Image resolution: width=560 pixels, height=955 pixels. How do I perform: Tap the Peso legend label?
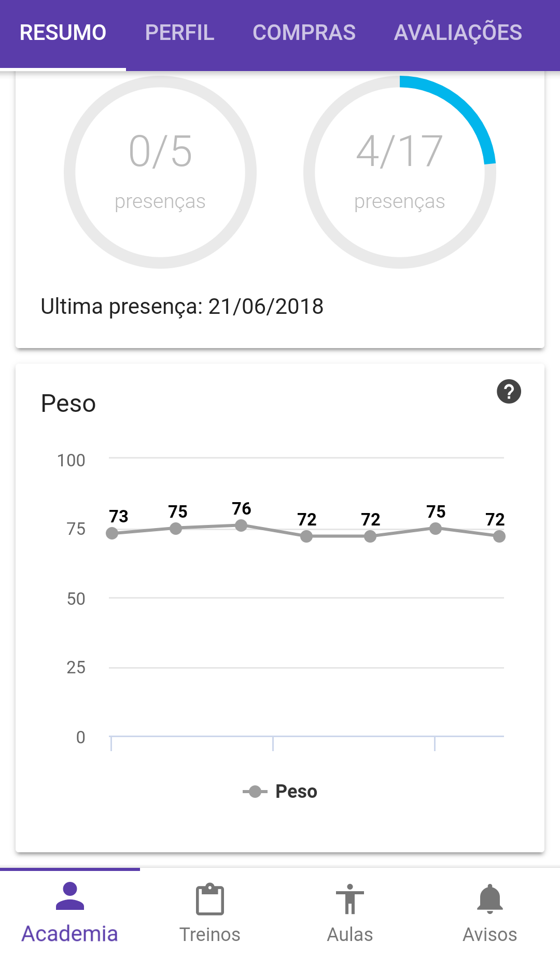click(296, 792)
